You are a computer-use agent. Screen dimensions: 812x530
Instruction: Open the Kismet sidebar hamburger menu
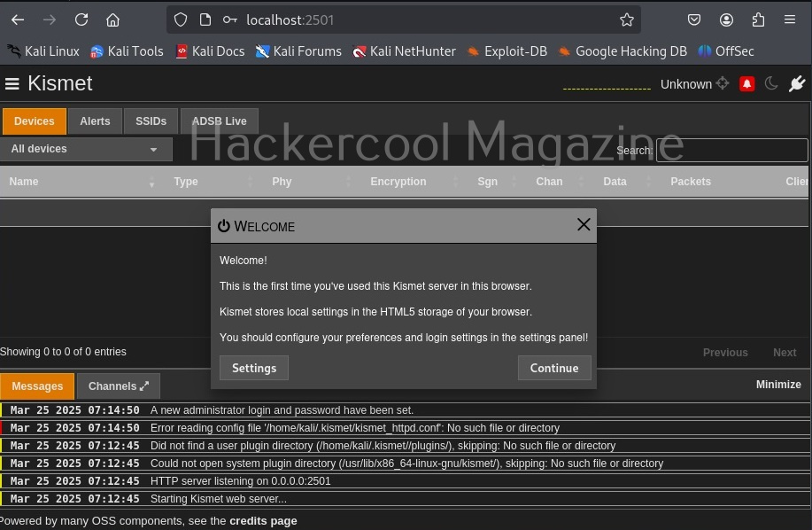[12, 83]
